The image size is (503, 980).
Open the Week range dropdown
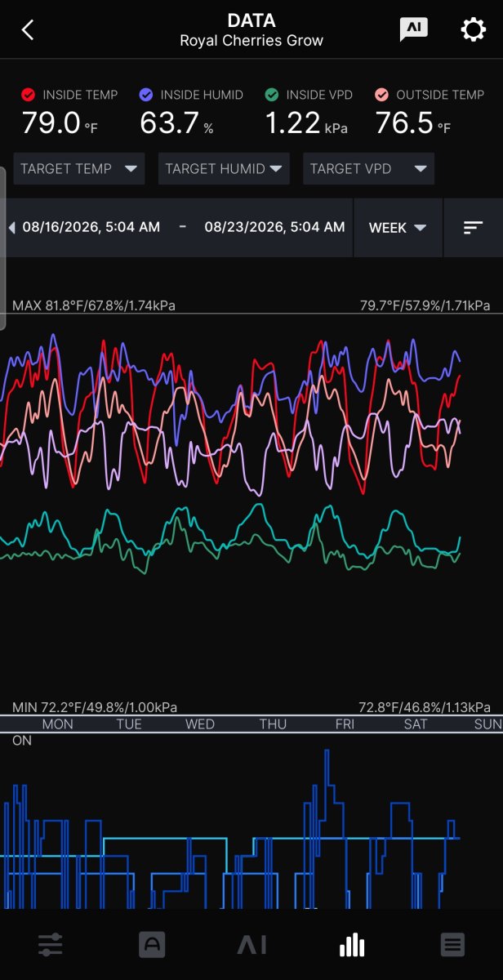[x=398, y=228]
